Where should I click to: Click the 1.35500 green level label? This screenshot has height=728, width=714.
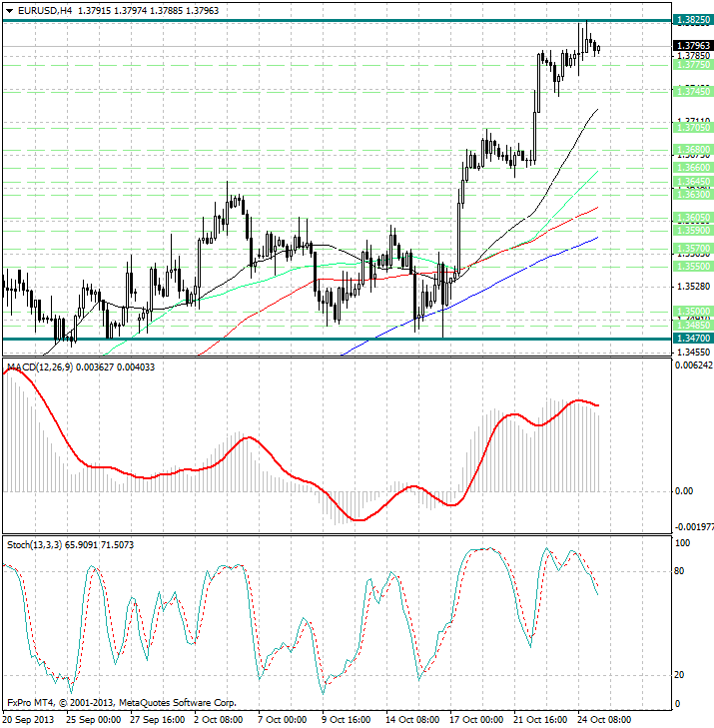(693, 266)
